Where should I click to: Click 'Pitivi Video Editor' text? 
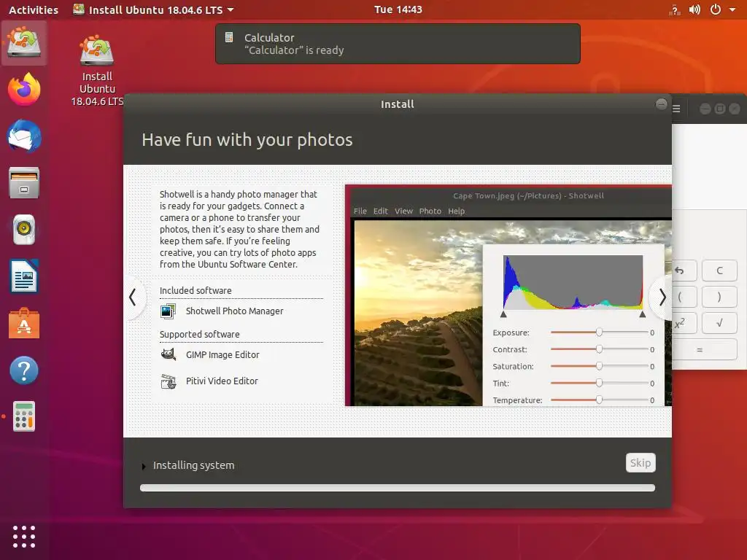click(x=222, y=381)
